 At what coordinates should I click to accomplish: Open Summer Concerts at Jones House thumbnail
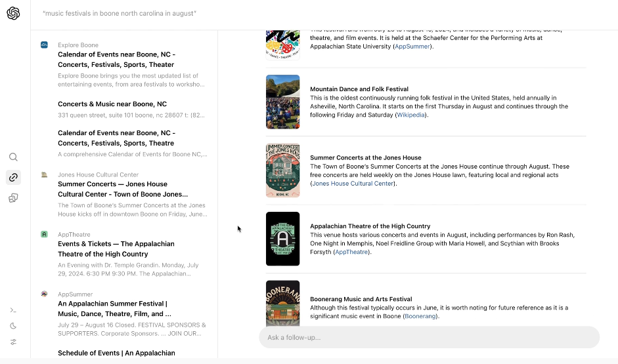(x=282, y=171)
